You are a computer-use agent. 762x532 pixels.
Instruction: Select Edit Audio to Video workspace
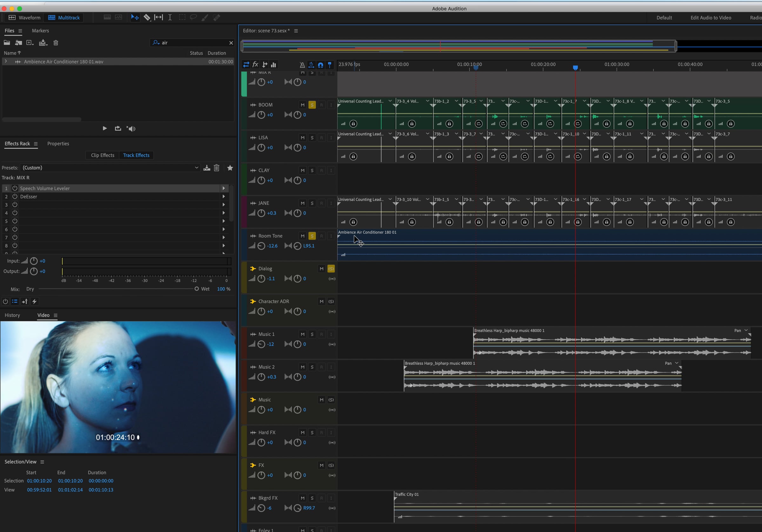pyautogui.click(x=711, y=17)
